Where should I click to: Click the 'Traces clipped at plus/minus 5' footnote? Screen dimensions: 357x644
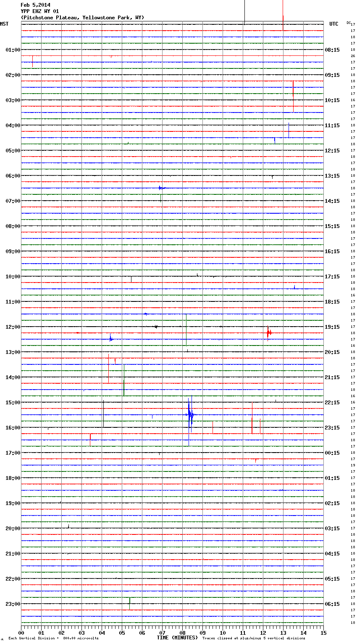coord(254,639)
